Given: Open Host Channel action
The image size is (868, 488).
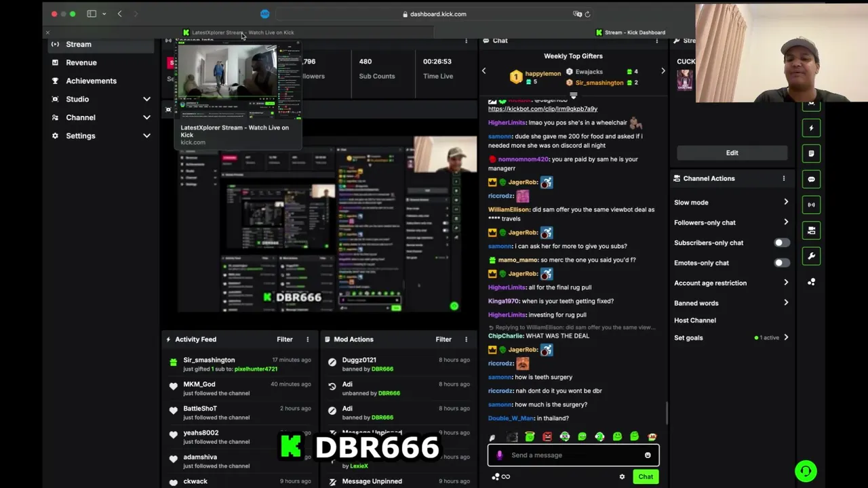Looking at the screenshot, I should pos(694,320).
